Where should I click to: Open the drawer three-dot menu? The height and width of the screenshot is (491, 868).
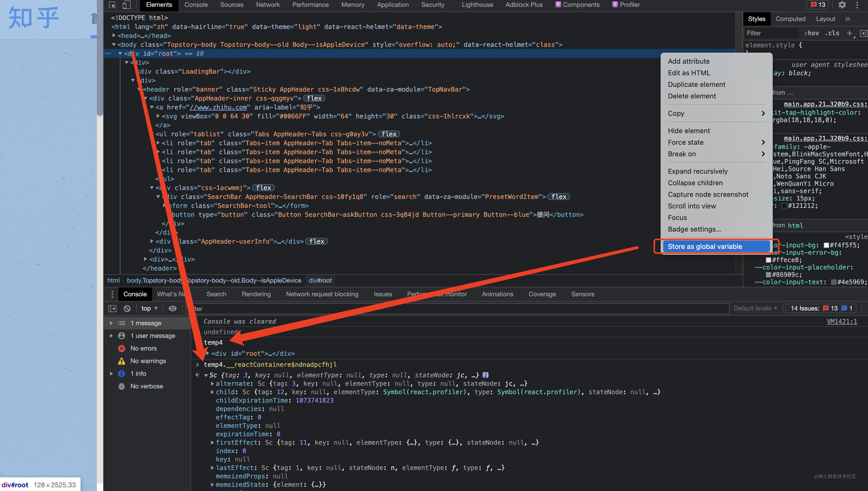112,294
